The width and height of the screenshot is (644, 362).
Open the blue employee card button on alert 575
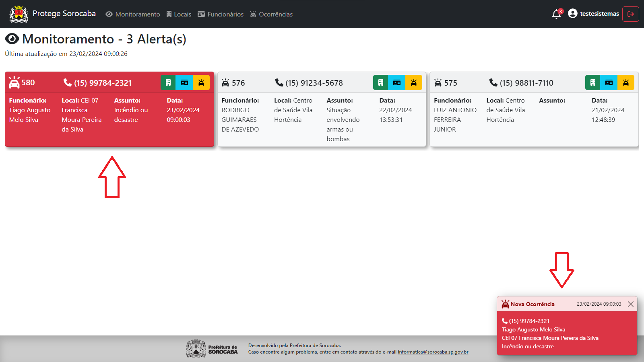609,82
